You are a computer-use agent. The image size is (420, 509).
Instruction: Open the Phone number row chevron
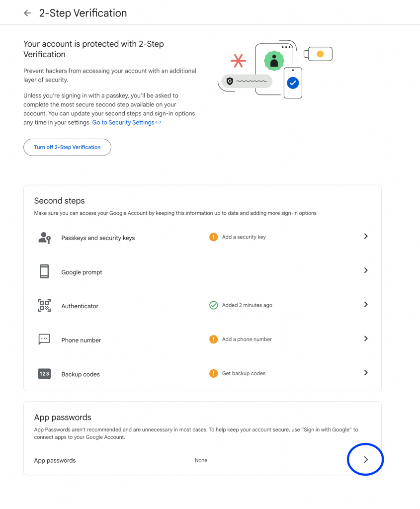pyautogui.click(x=366, y=339)
